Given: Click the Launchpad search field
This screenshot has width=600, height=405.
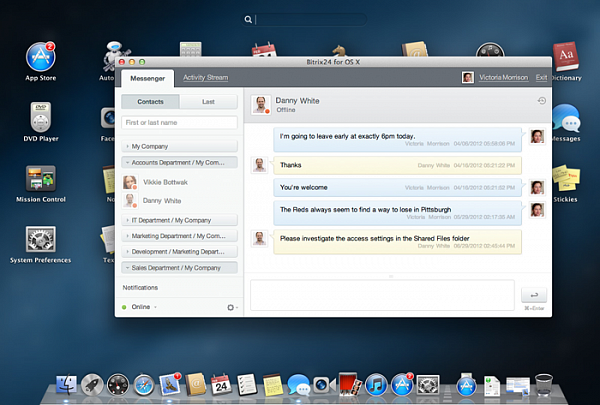Looking at the screenshot, I should [x=305, y=19].
